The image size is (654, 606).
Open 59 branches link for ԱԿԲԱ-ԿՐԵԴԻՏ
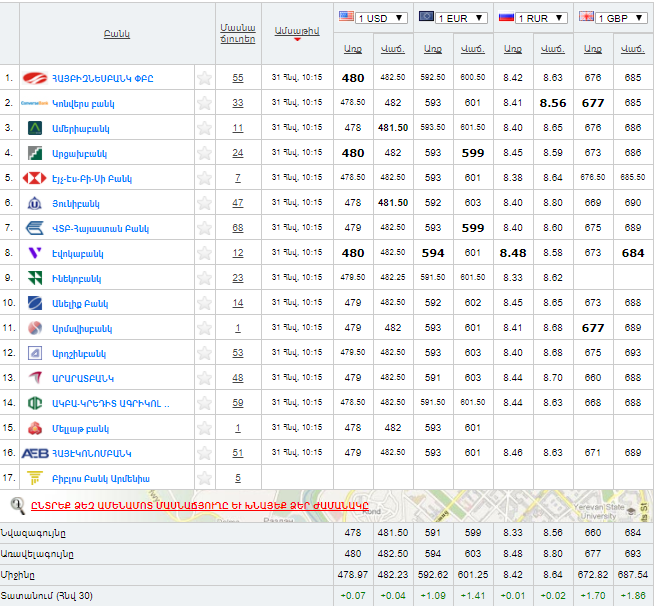pyautogui.click(x=238, y=403)
